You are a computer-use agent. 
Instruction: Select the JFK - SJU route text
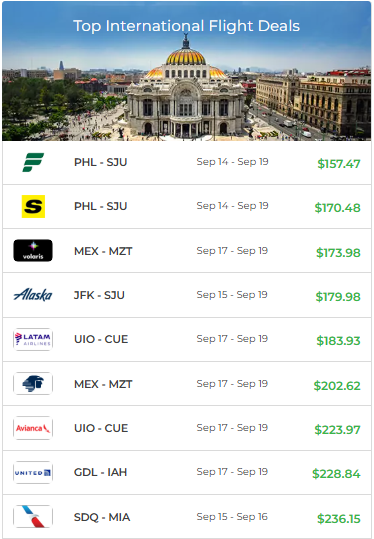tap(99, 295)
